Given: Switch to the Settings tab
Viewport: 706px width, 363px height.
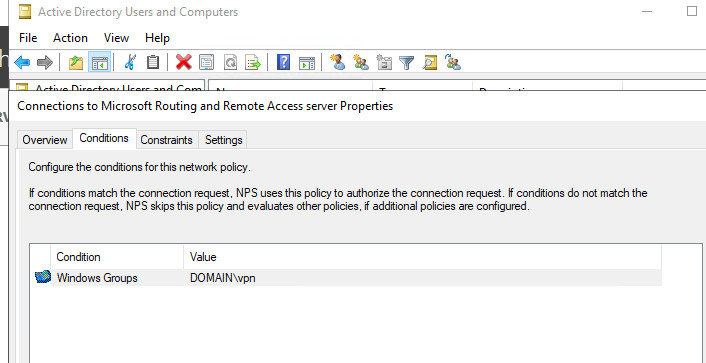Looking at the screenshot, I should [x=223, y=140].
